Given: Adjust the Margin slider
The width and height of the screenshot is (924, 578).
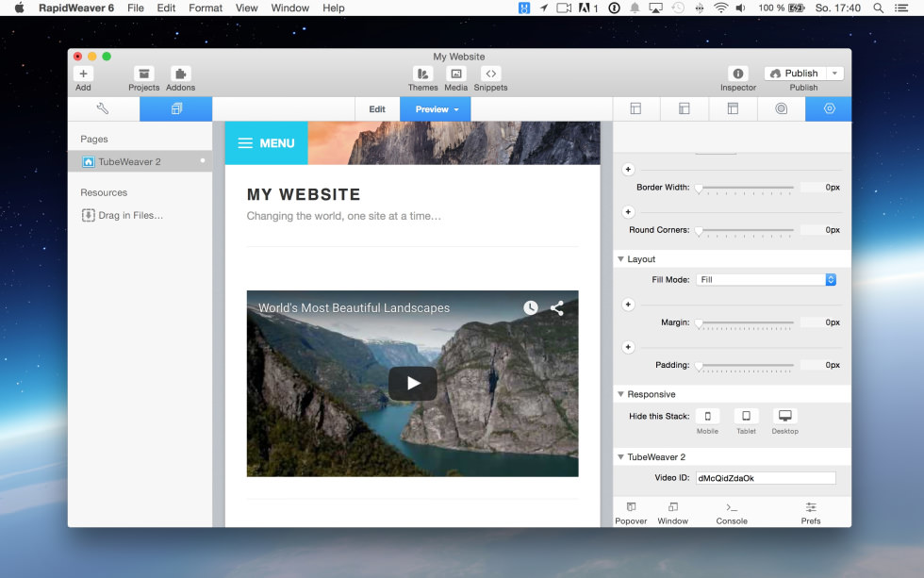Looking at the screenshot, I should pos(746,322).
